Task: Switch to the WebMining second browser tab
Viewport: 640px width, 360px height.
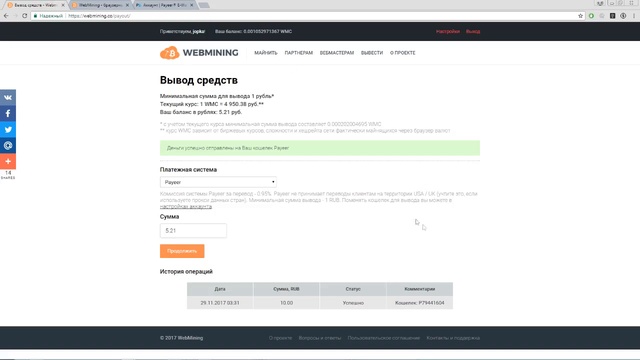Action: 100,5
